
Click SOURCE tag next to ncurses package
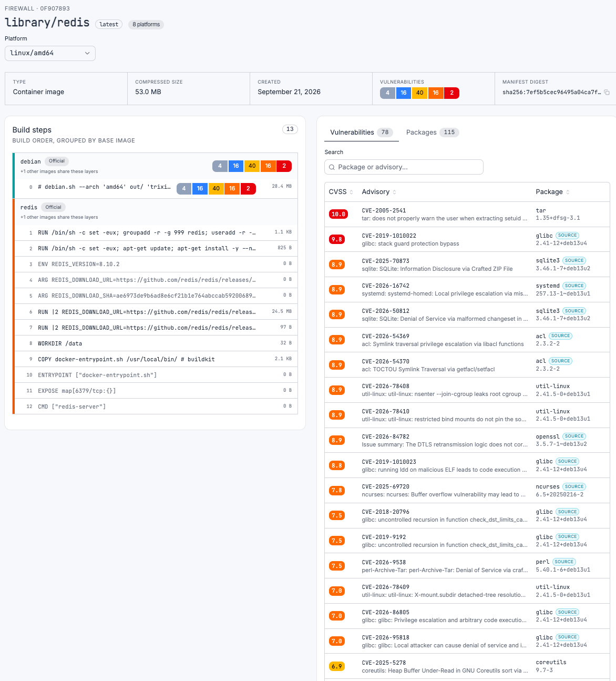pyautogui.click(x=574, y=486)
